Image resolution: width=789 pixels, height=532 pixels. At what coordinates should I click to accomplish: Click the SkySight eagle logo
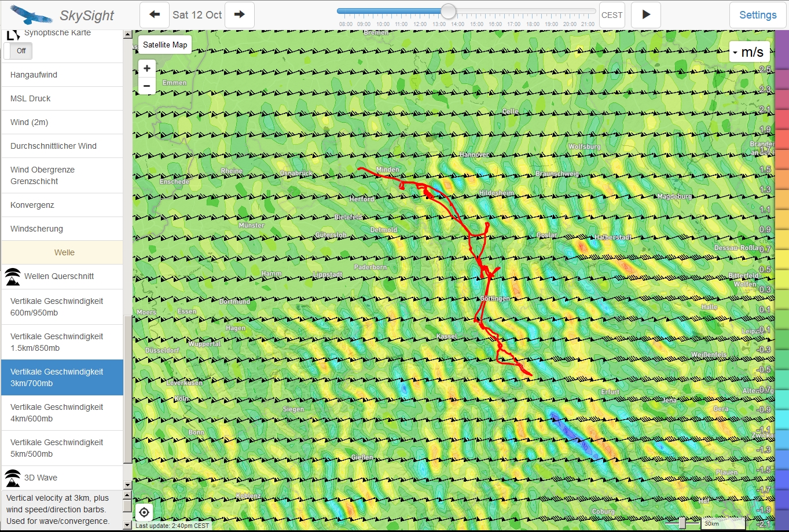tap(31, 14)
